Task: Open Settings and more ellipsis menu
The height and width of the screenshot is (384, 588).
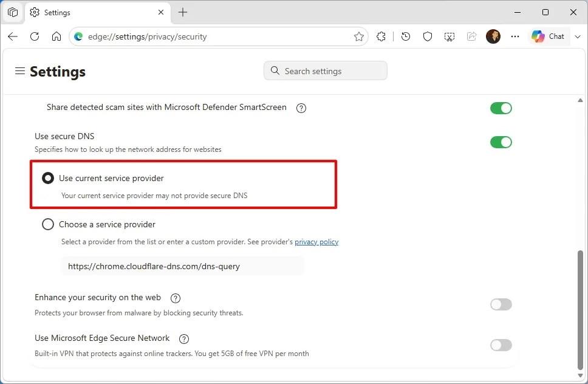Action: 515,36
